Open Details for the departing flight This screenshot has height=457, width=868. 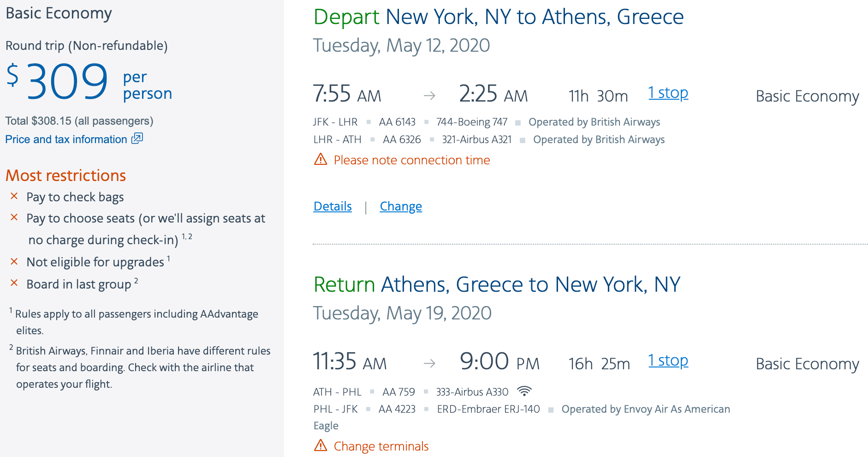[333, 206]
